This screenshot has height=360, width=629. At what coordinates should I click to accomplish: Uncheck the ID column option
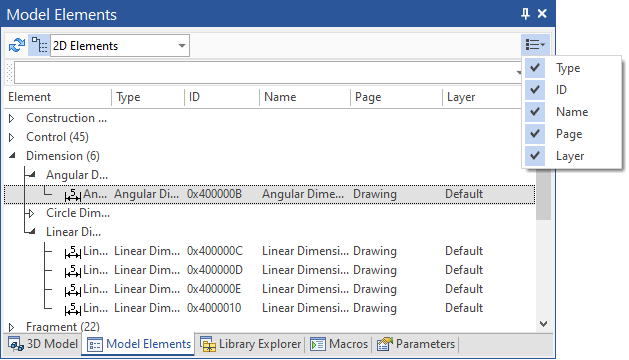[535, 89]
